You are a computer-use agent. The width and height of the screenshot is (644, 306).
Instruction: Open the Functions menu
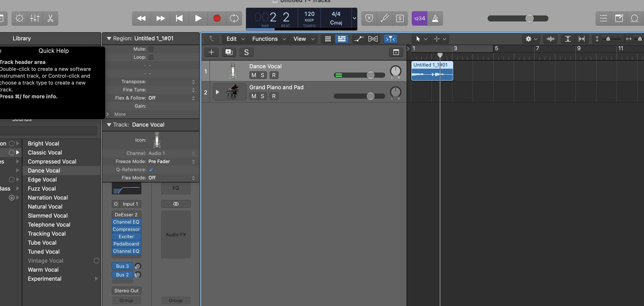coord(265,39)
